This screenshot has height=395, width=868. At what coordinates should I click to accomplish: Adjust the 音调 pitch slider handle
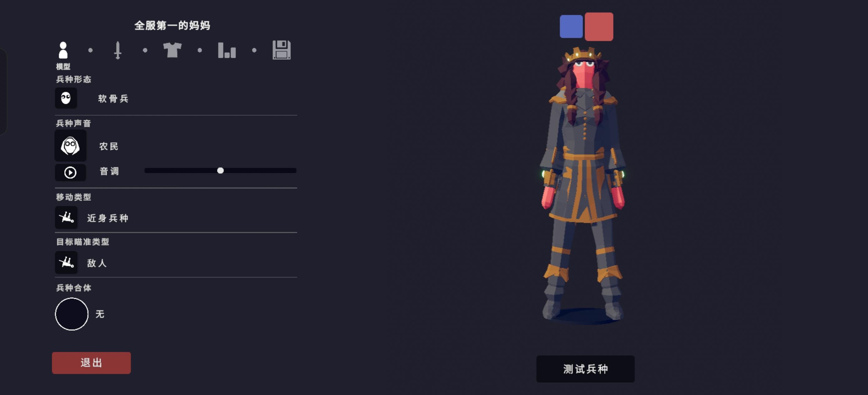tap(220, 171)
